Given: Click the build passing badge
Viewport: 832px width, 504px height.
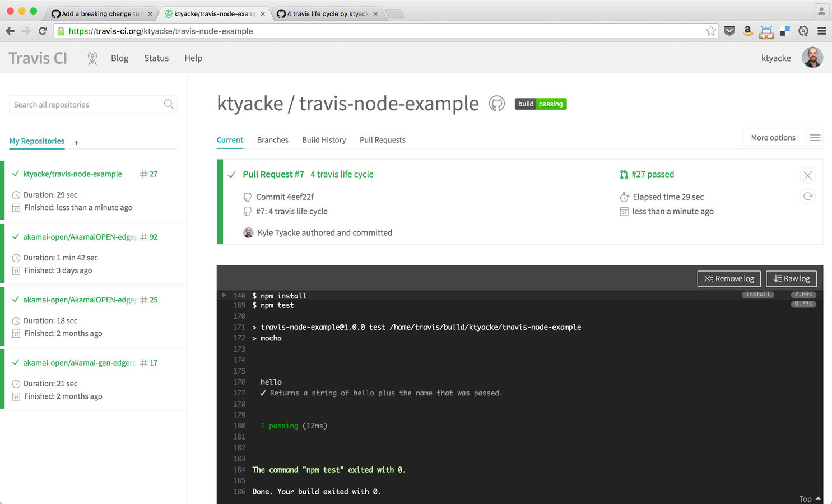Looking at the screenshot, I should 541,104.
